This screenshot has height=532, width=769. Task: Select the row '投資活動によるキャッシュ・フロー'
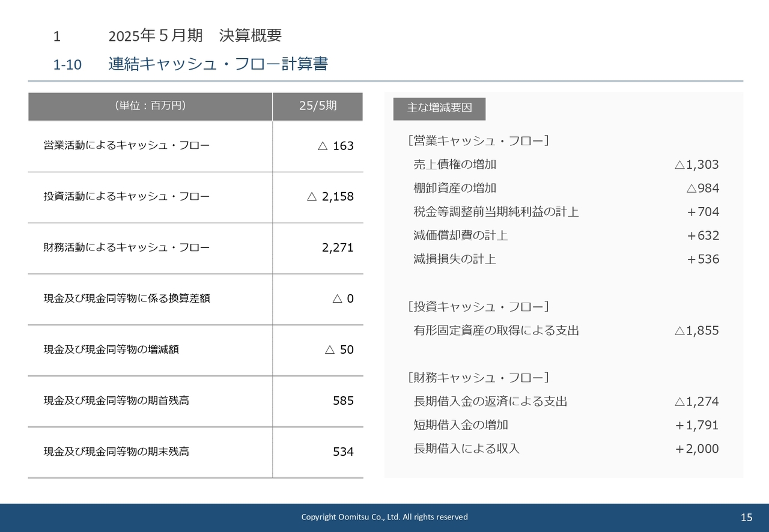click(195, 197)
